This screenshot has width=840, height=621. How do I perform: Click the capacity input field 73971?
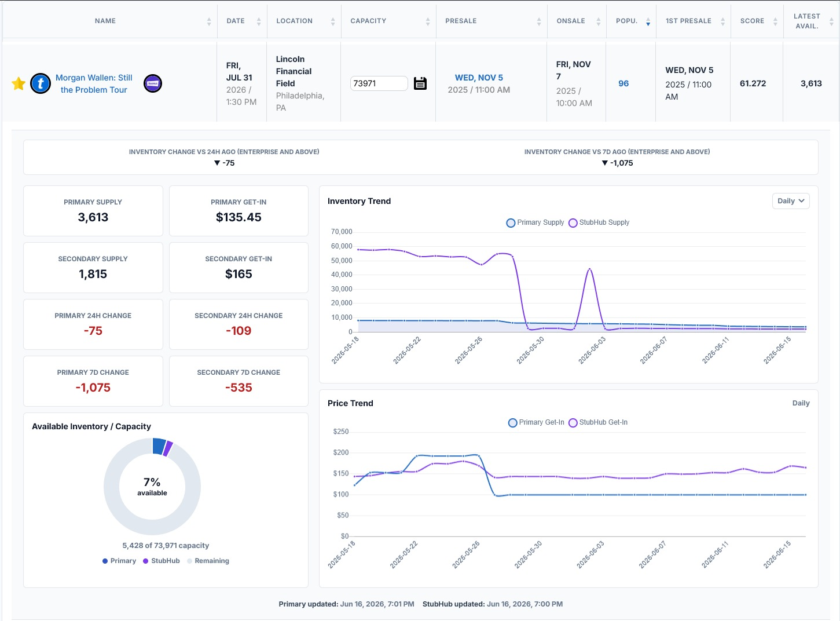click(x=379, y=83)
